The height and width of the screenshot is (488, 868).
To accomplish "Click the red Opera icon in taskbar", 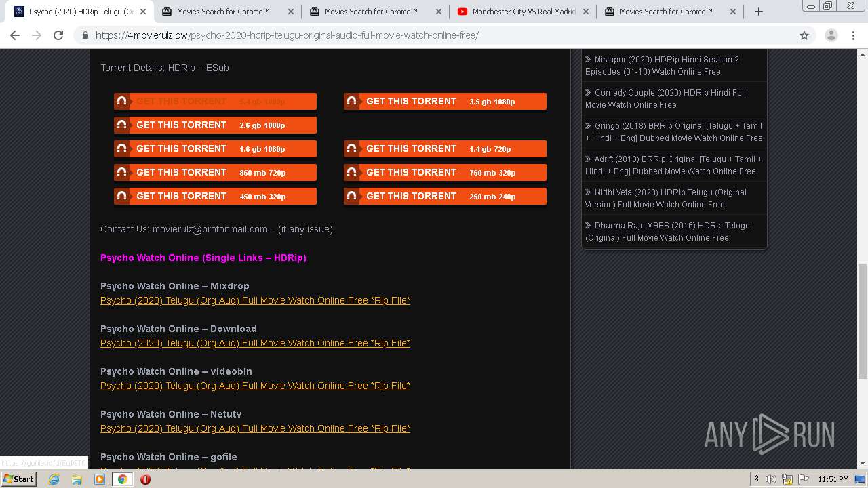I will click(145, 479).
